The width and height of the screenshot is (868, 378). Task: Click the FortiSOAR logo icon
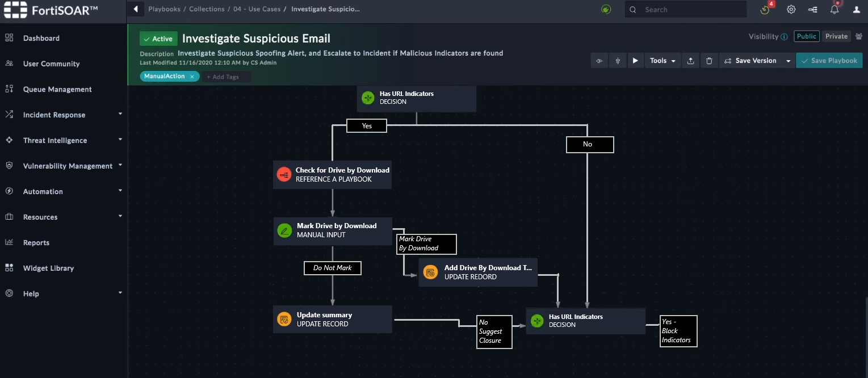pyautogui.click(x=15, y=10)
